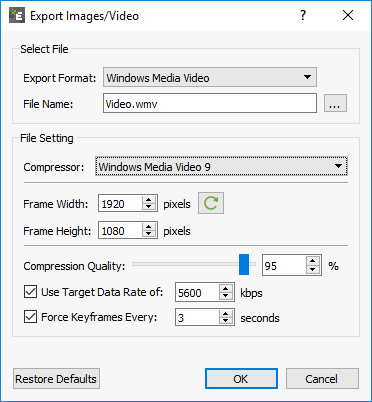Decrease target data rate with down arrow
The width and height of the screenshot is (372, 402).
pyautogui.click(x=226, y=296)
